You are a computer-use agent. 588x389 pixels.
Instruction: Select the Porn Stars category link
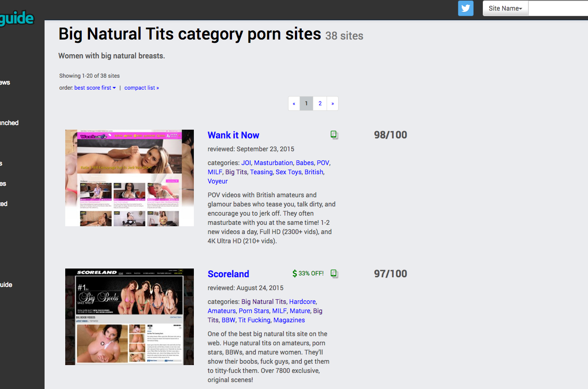(254, 311)
